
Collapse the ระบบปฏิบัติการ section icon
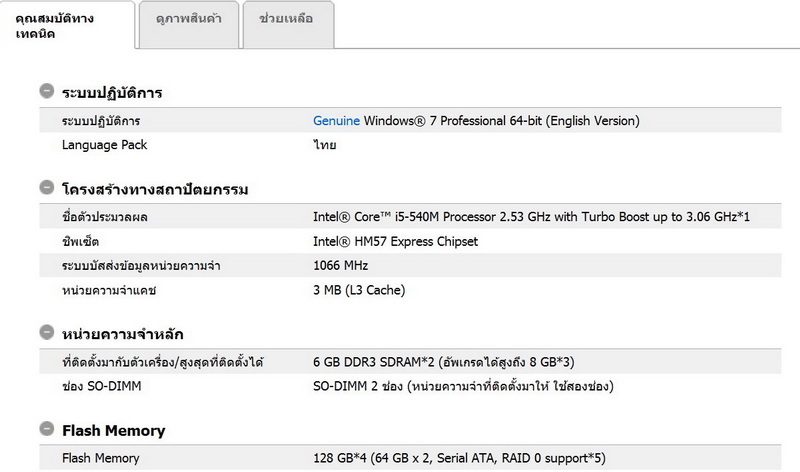pos(46,91)
